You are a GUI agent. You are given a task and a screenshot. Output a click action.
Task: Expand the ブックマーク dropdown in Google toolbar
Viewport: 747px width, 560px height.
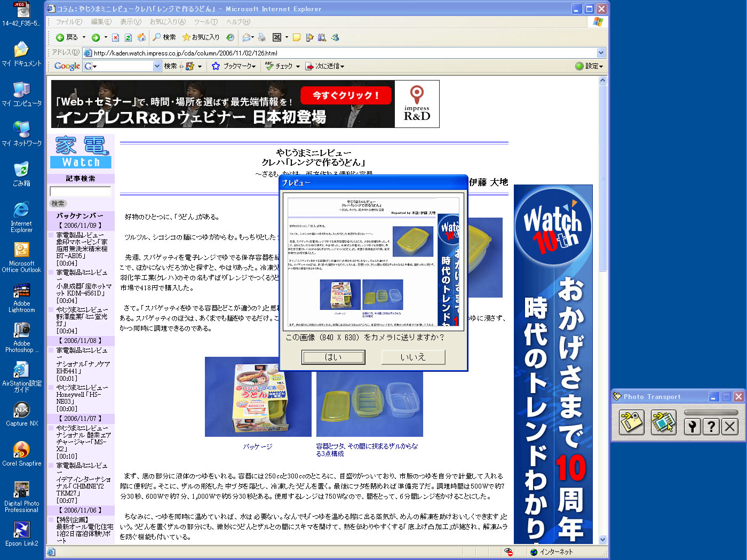tap(254, 66)
